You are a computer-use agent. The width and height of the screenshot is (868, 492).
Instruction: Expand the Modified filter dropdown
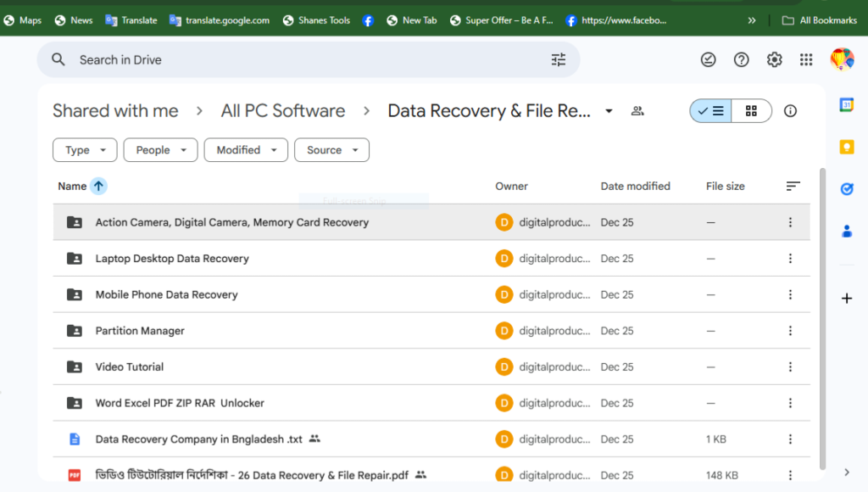click(x=246, y=150)
